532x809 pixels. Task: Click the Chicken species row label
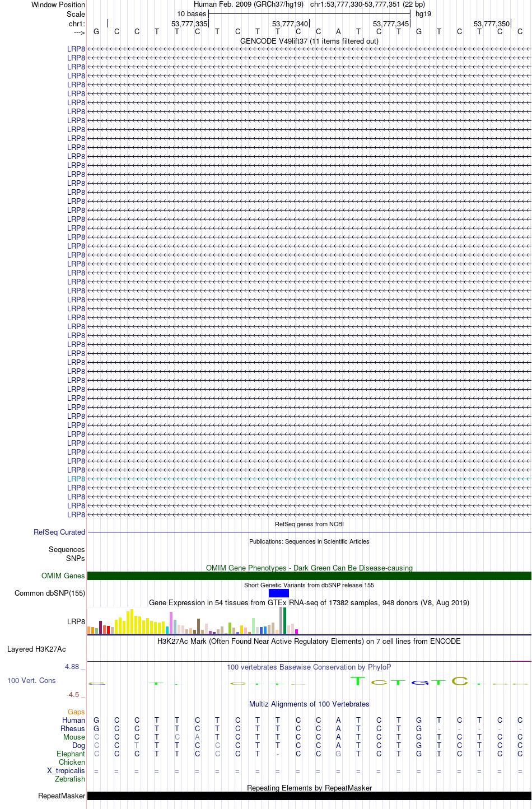click(x=72, y=762)
